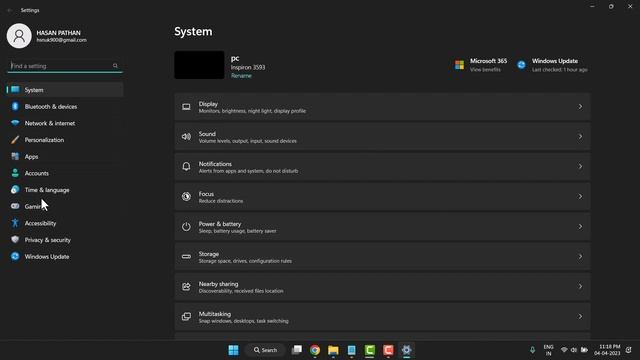Screen dimensions: 640x360
Task: Expand the Multitasking chevron
Action: click(x=580, y=317)
